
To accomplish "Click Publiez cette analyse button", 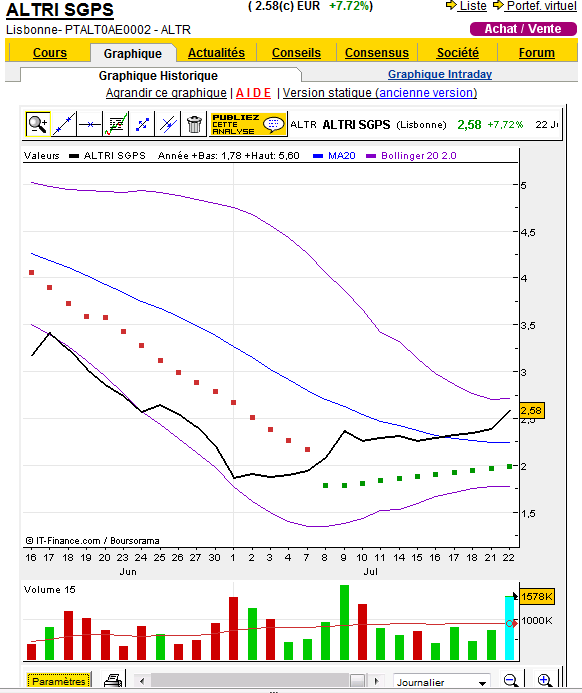I will (248, 124).
